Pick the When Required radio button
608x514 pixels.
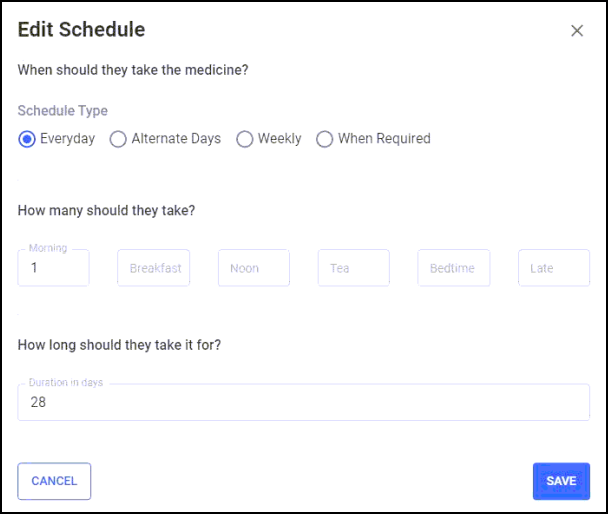[324, 139]
